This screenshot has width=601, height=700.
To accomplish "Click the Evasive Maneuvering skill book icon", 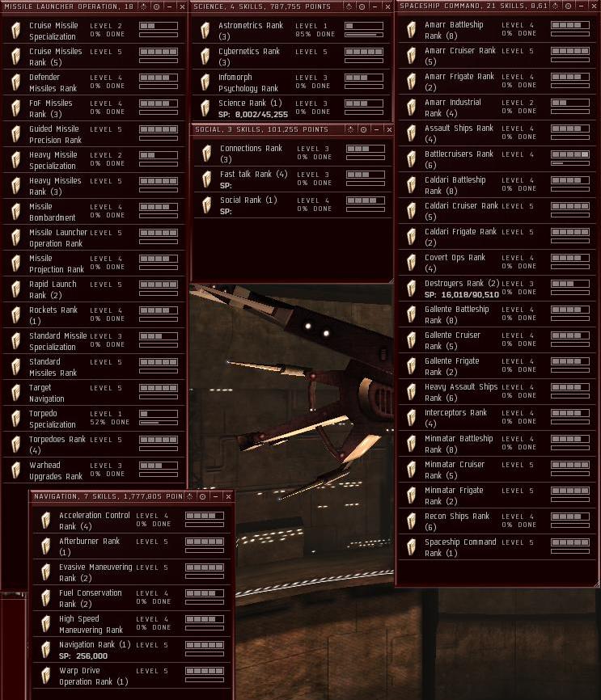I will 45,572.
